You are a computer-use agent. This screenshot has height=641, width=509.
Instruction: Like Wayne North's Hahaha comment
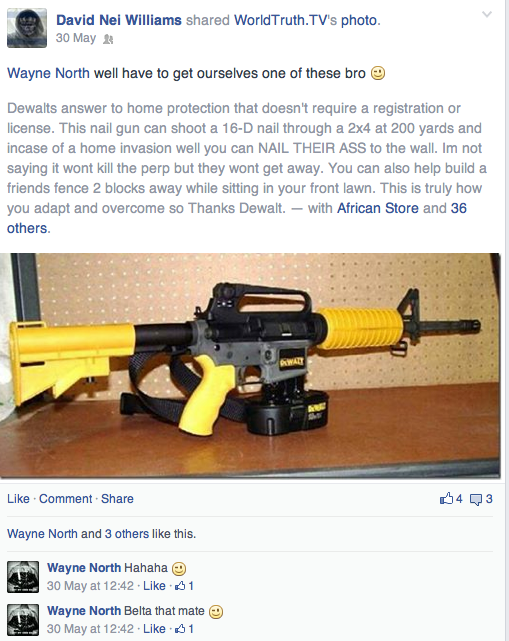point(154,586)
